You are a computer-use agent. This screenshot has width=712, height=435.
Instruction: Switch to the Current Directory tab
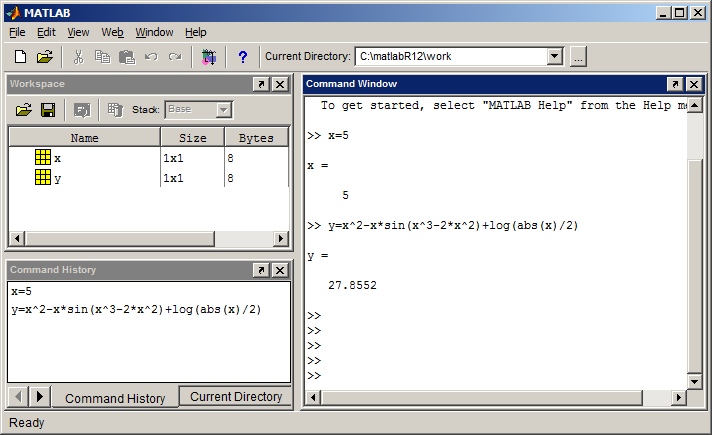point(236,396)
